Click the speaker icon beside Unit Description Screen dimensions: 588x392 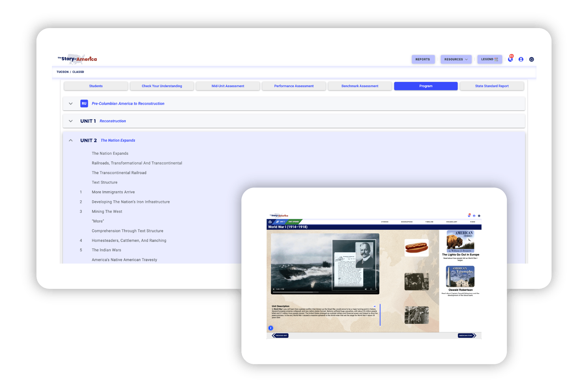(x=375, y=306)
